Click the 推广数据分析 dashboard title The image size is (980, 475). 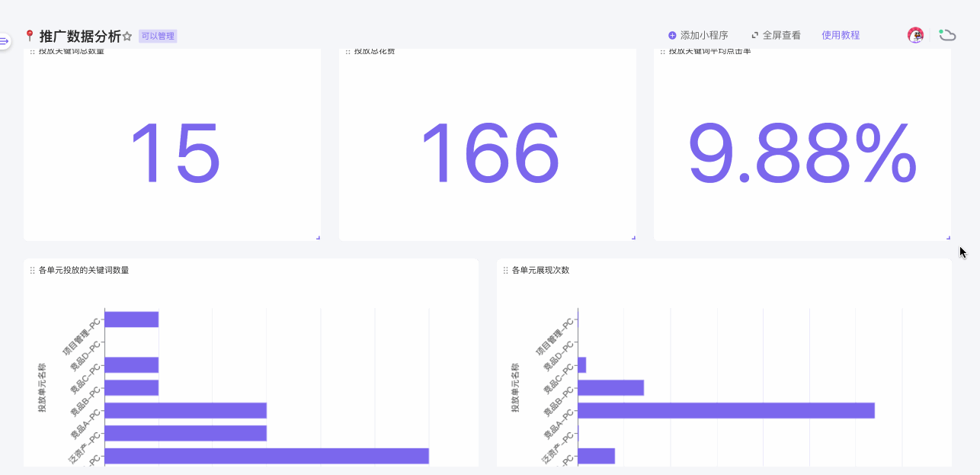80,36
